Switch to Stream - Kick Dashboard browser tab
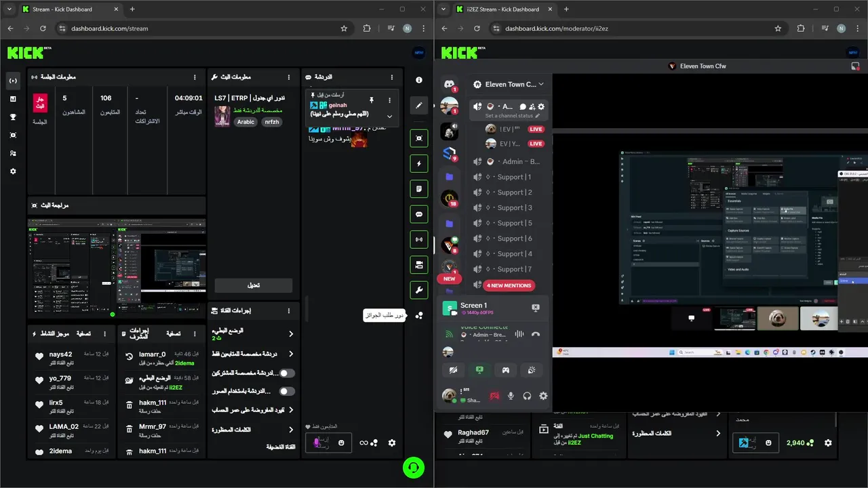 71,9
